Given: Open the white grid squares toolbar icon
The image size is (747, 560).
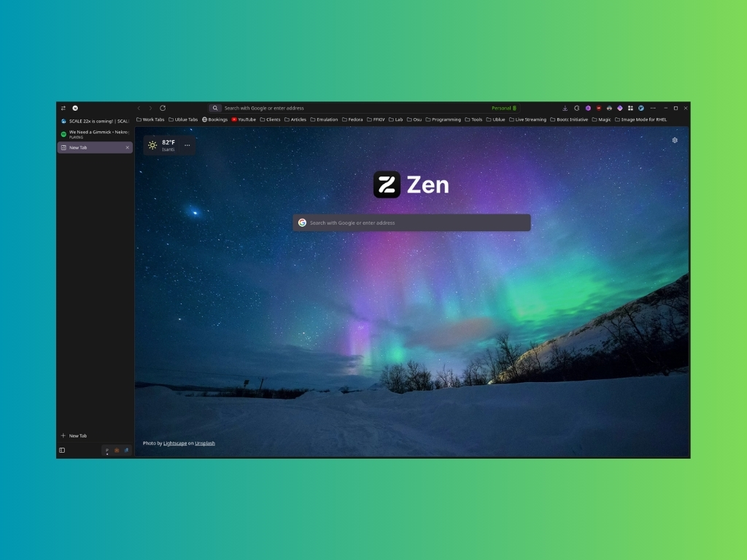Looking at the screenshot, I should (x=630, y=108).
